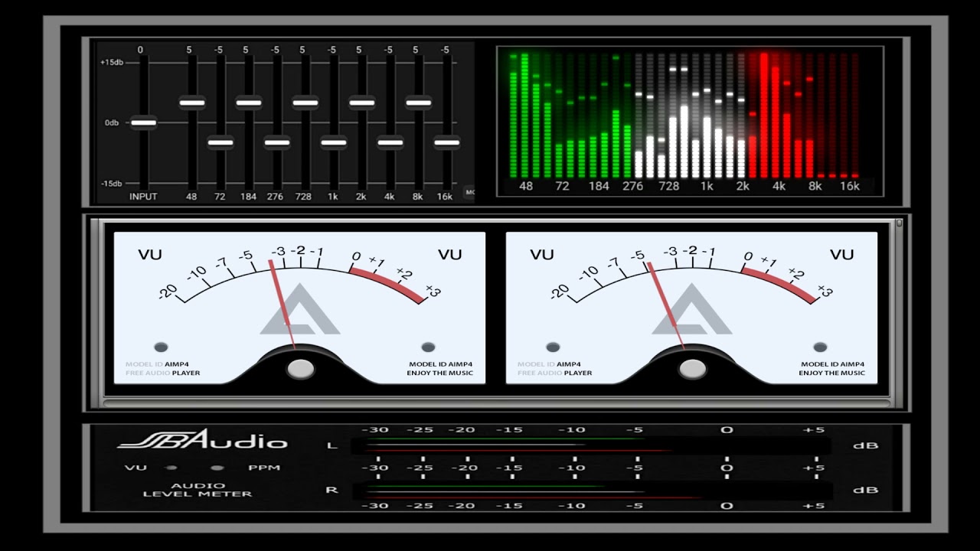
Task: Click the -20 mark on the right VU meter
Action: [x=560, y=292]
